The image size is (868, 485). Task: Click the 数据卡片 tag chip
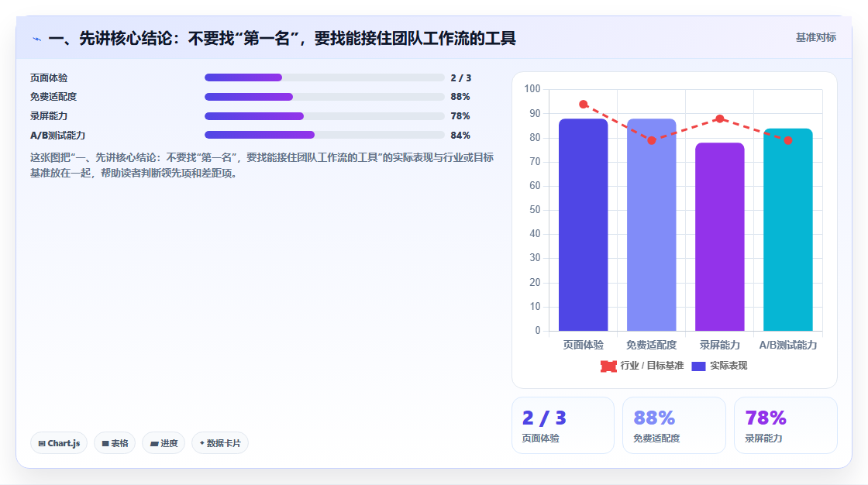[x=220, y=443]
